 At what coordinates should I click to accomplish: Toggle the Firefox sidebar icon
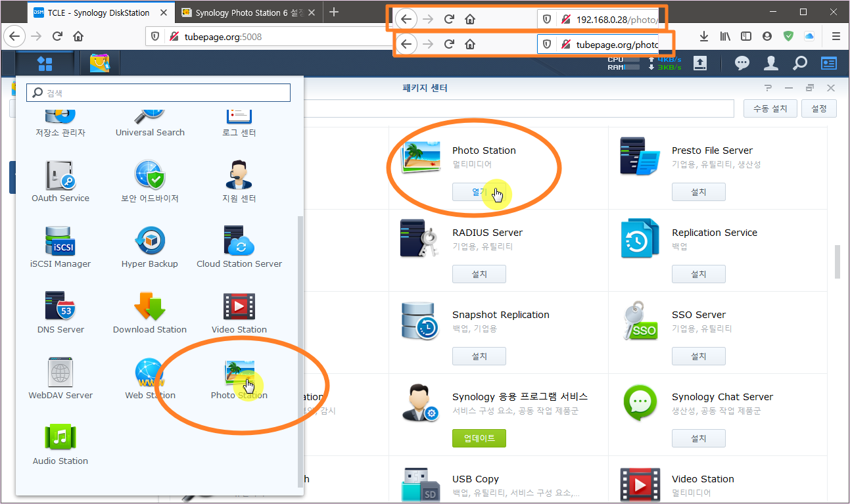pos(746,37)
